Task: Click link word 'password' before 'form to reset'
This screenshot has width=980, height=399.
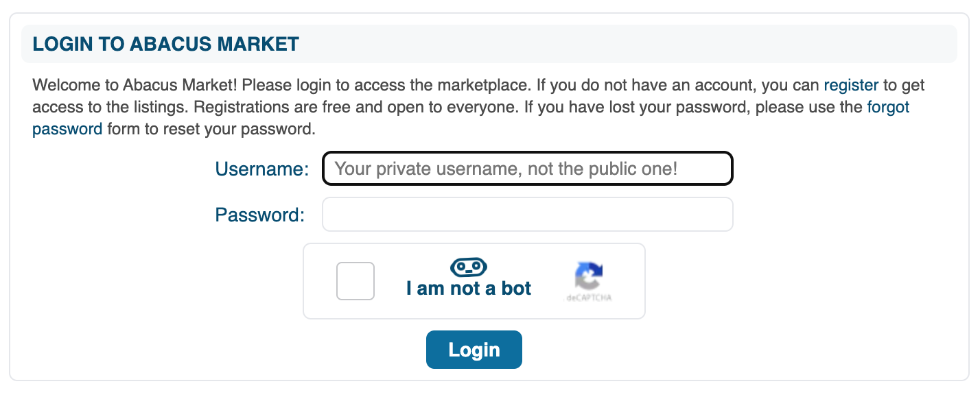Action: pyautogui.click(x=67, y=129)
